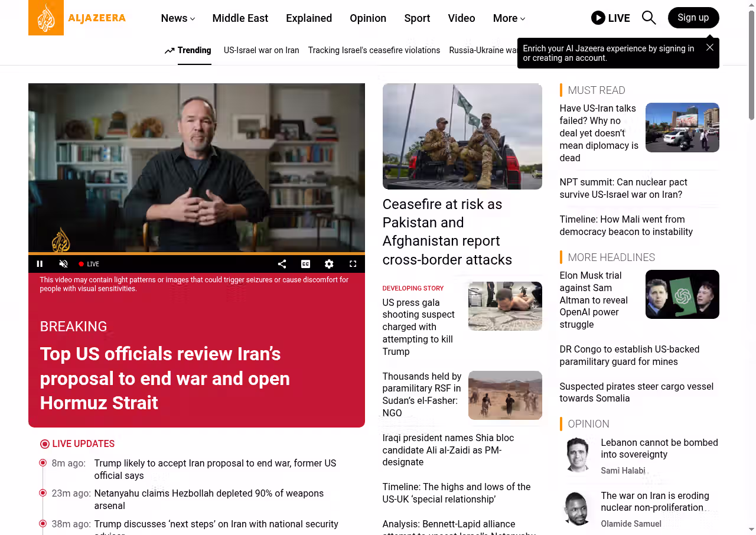Enter fullscreen video mode
756x535 pixels.
click(x=353, y=264)
